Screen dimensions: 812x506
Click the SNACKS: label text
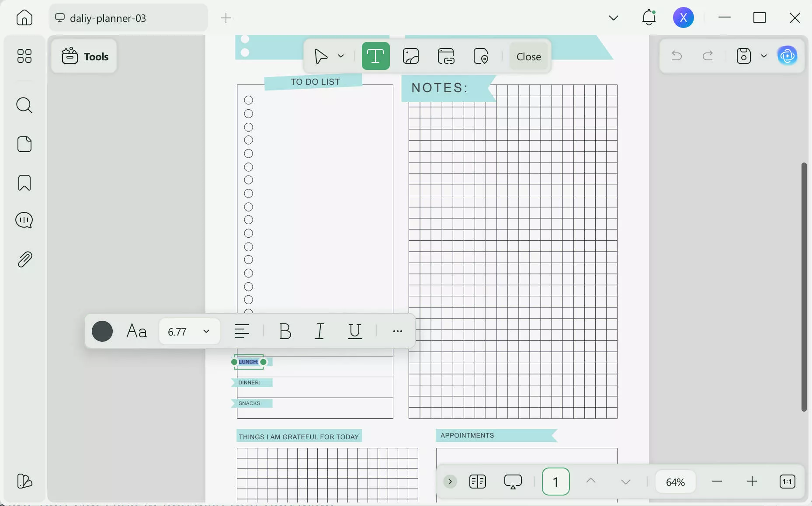(250, 403)
